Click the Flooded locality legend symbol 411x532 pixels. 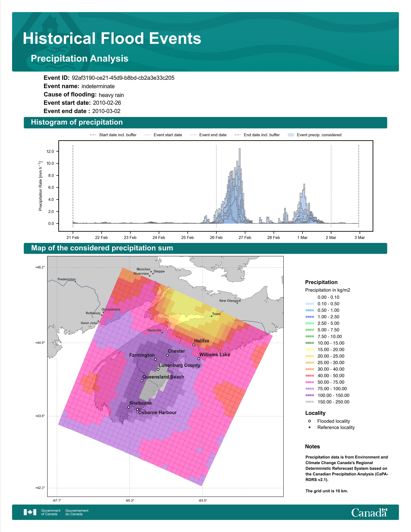tap(309, 421)
